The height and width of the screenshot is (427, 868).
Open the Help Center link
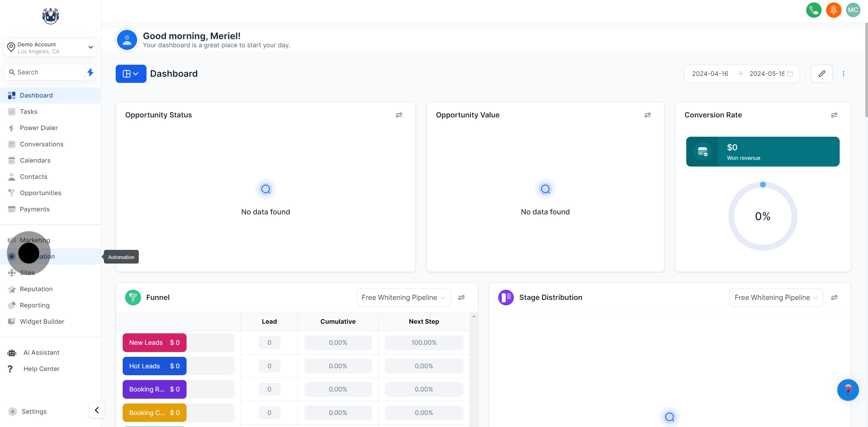tap(41, 369)
